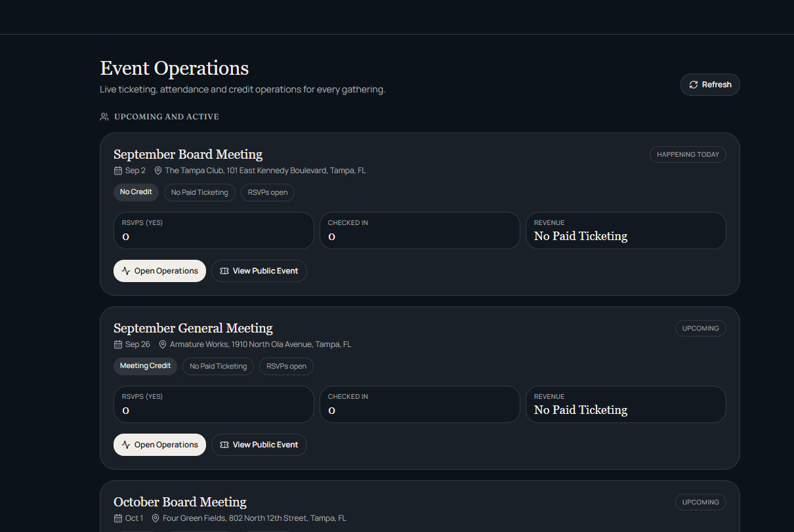Click the October Board Meeting title
The height and width of the screenshot is (532, 794).
[x=180, y=502]
